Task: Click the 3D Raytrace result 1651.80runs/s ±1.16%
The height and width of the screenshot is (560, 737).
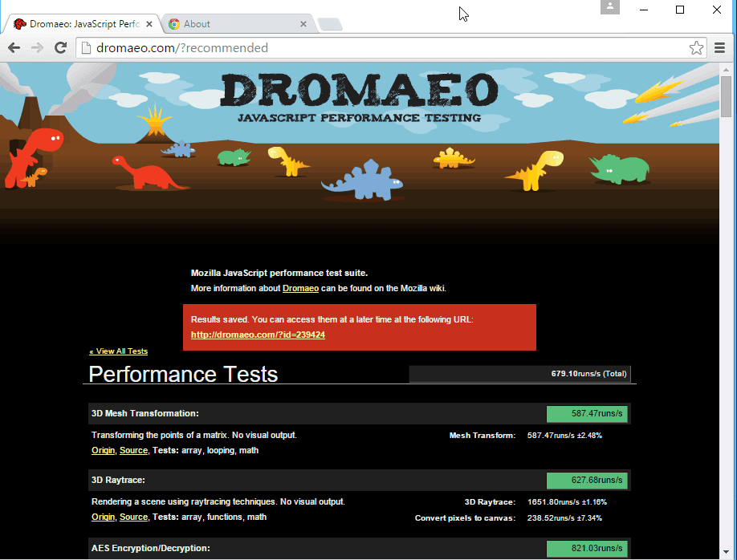Action: 567,502
